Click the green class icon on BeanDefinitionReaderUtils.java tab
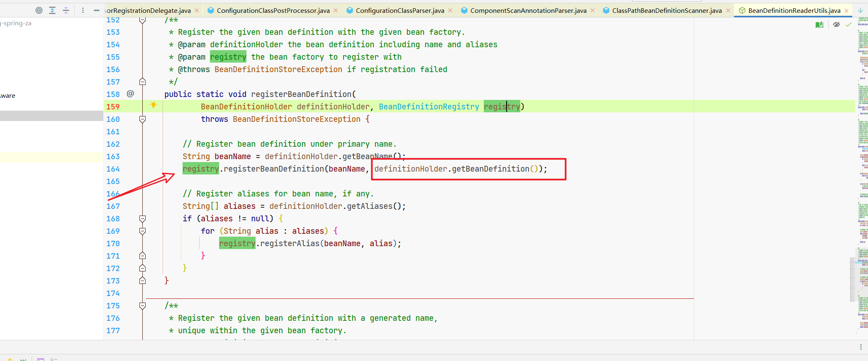868x361 pixels. coord(742,10)
